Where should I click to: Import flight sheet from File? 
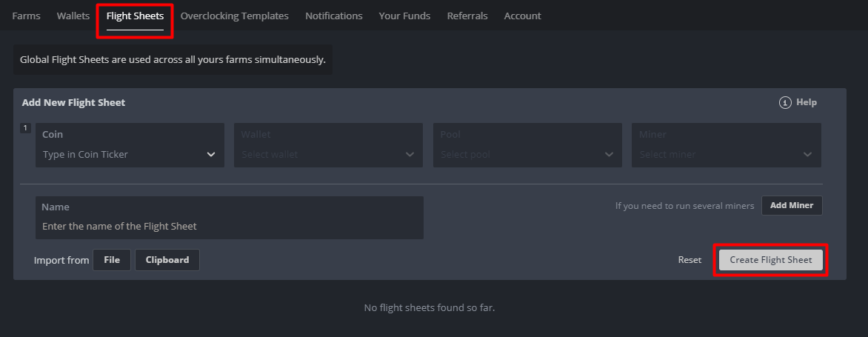[x=112, y=260]
